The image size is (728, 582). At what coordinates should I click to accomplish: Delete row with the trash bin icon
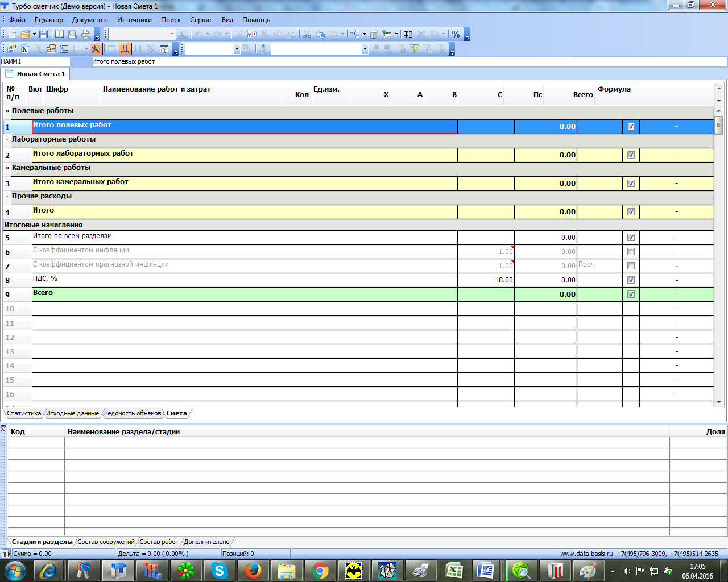(374, 34)
